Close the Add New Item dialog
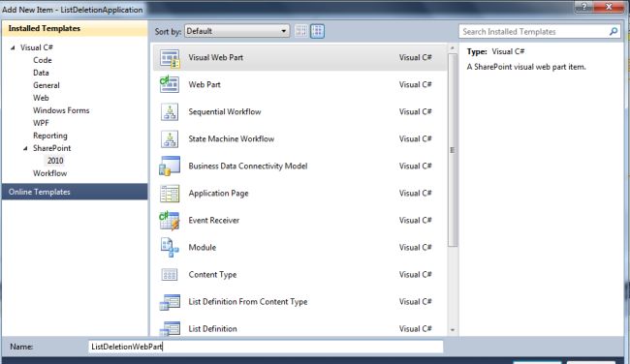The width and height of the screenshot is (630, 364). [x=609, y=7]
